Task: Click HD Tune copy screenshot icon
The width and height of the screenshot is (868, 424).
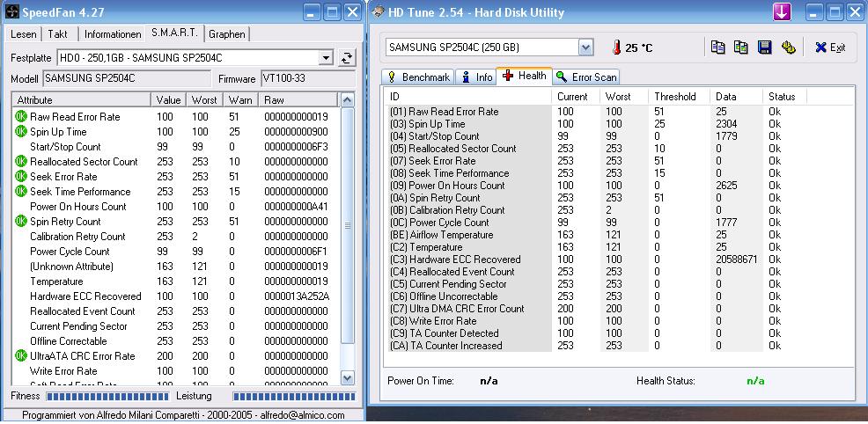Action: pyautogui.click(x=741, y=48)
